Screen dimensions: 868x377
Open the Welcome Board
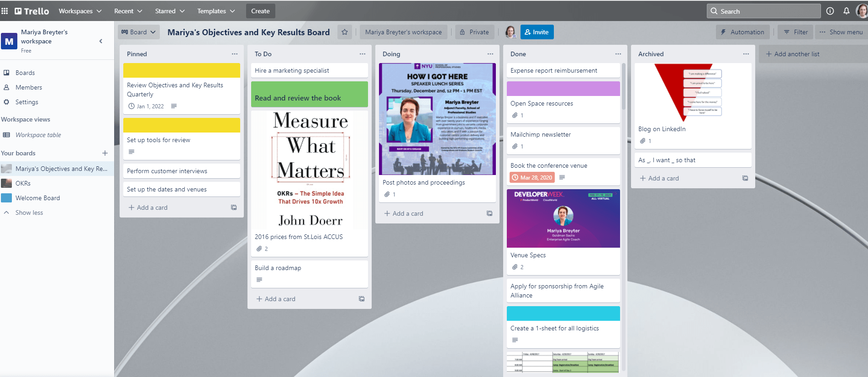click(37, 198)
